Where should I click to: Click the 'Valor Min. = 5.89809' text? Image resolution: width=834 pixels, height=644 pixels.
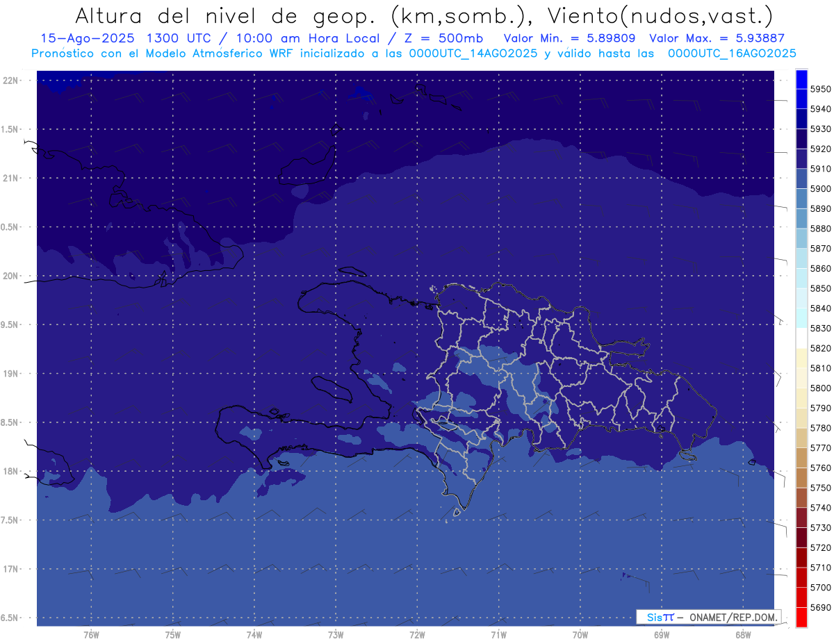tap(569, 38)
